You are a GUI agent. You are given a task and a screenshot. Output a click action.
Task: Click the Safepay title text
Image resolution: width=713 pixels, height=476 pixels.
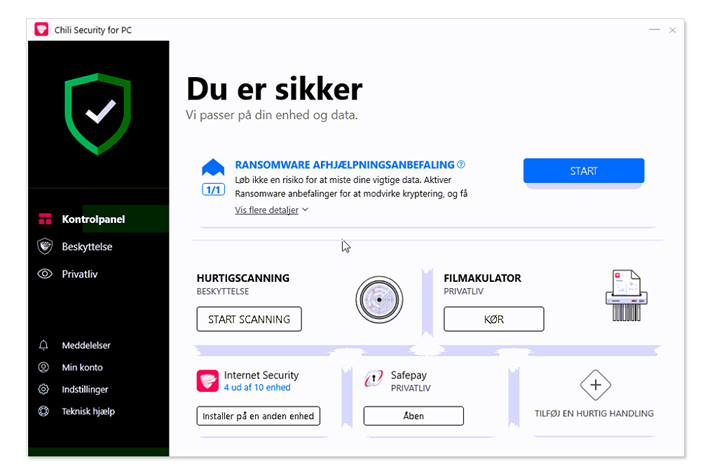pyautogui.click(x=409, y=375)
